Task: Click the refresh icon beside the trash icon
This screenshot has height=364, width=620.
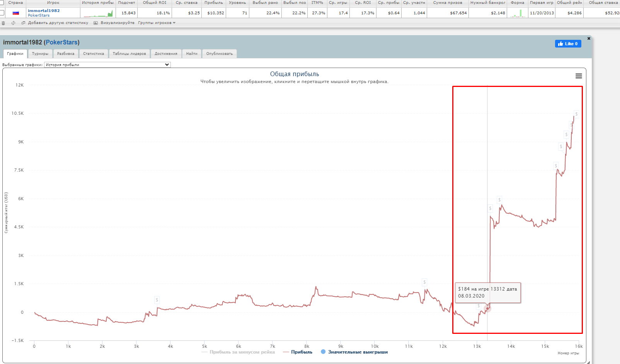Action: tap(13, 23)
